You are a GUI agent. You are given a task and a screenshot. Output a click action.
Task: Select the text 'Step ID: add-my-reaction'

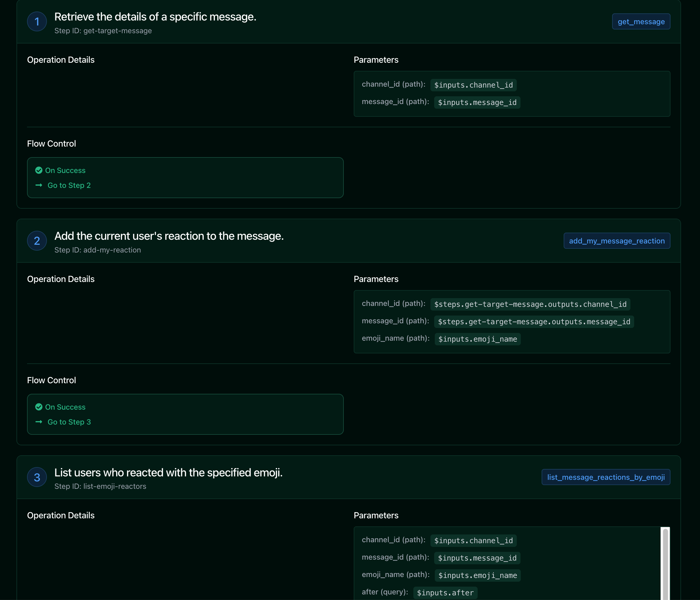tap(98, 250)
